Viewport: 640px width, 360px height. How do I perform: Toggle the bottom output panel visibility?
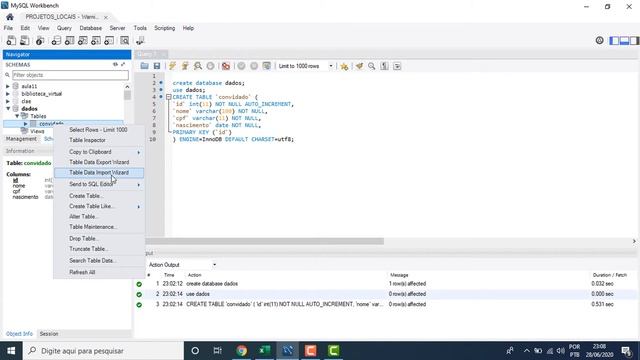coord(624,40)
